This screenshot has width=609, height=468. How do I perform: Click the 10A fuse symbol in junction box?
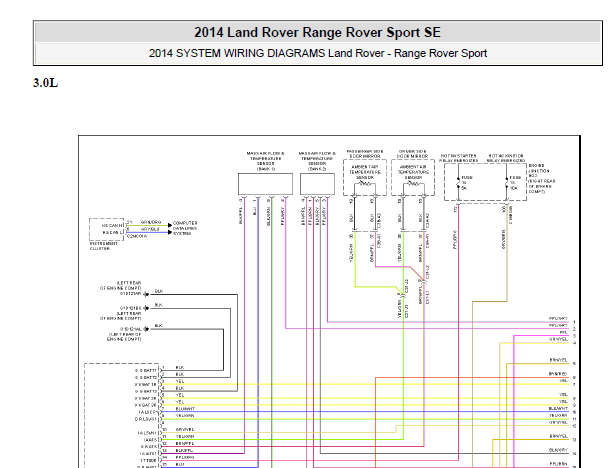click(x=506, y=183)
